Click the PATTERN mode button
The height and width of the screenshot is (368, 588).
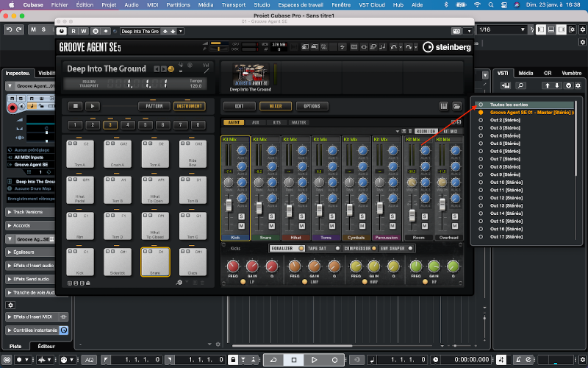[154, 106]
